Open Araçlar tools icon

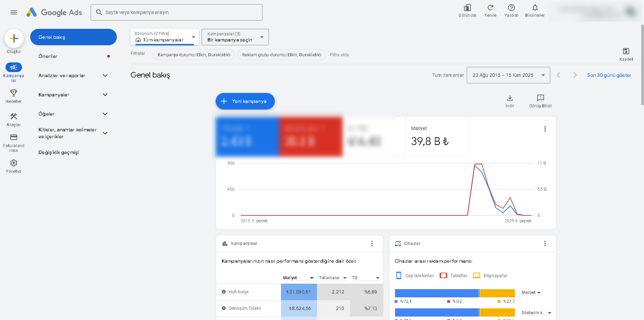point(14,116)
